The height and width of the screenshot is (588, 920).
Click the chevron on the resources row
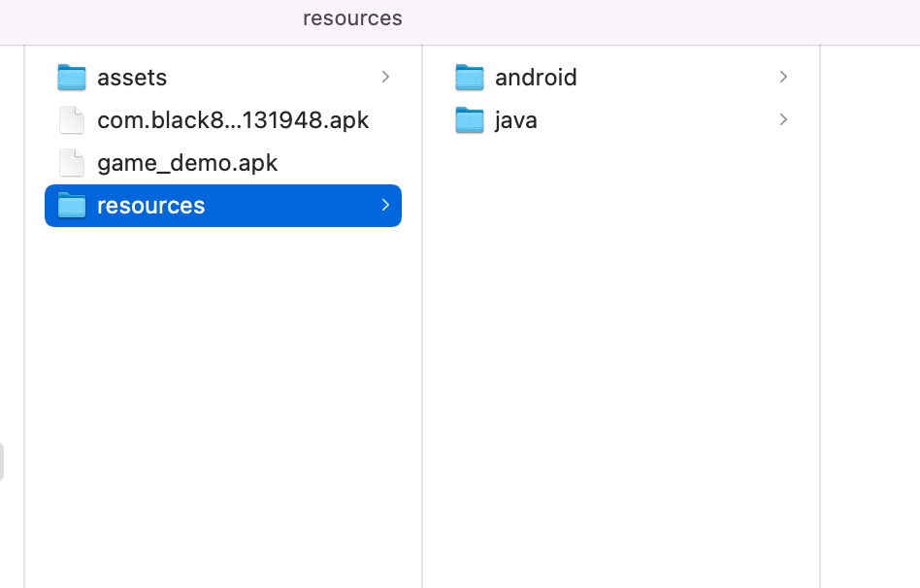tap(385, 205)
